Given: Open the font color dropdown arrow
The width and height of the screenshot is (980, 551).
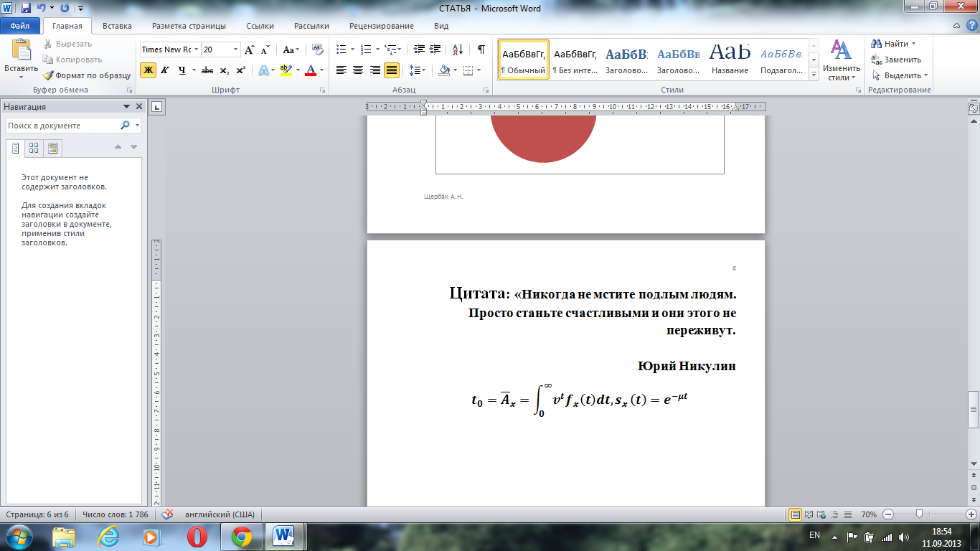Looking at the screenshot, I should 321,70.
